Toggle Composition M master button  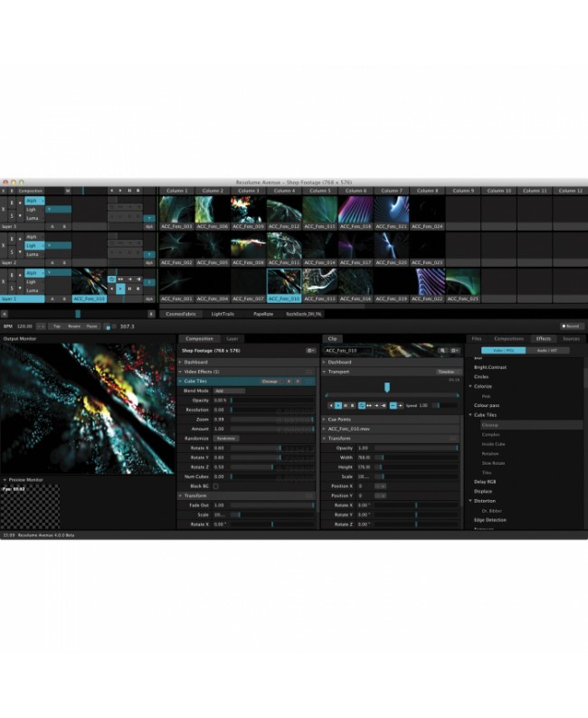coord(67,191)
